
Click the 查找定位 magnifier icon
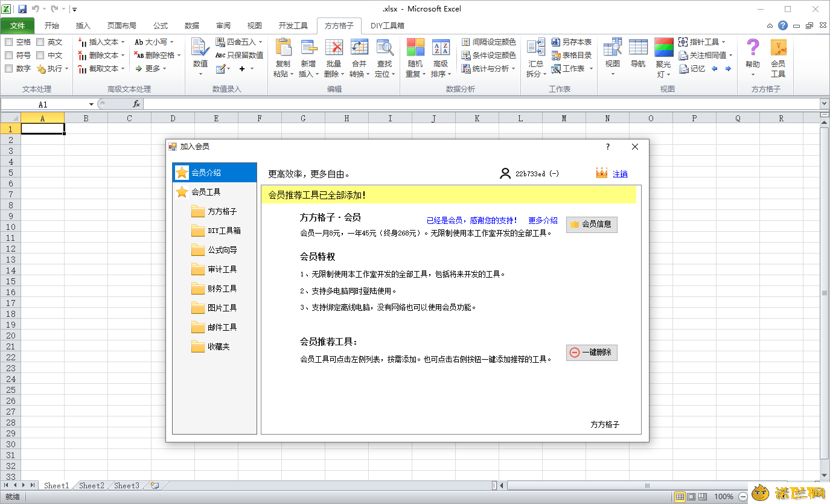coord(385,48)
